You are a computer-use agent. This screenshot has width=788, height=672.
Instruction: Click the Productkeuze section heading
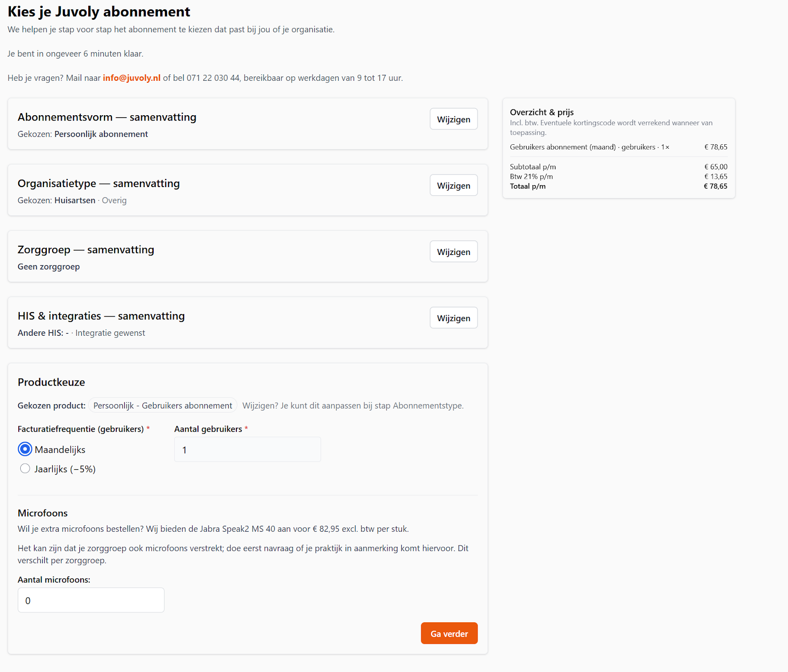point(51,382)
